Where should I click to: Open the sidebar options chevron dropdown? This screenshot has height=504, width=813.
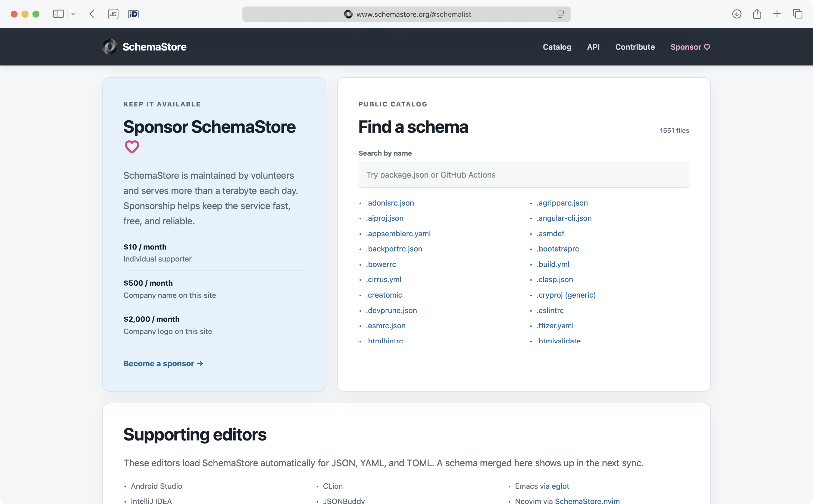coord(73,14)
